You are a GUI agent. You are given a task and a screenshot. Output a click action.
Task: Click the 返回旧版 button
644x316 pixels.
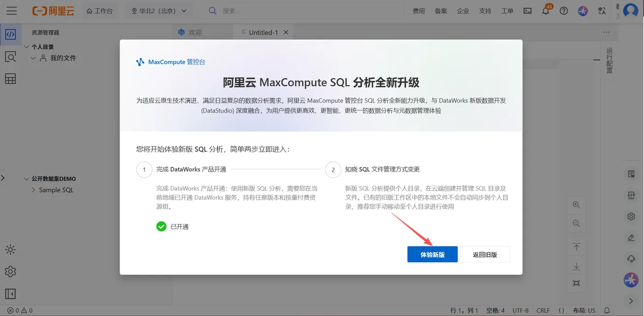click(x=485, y=254)
